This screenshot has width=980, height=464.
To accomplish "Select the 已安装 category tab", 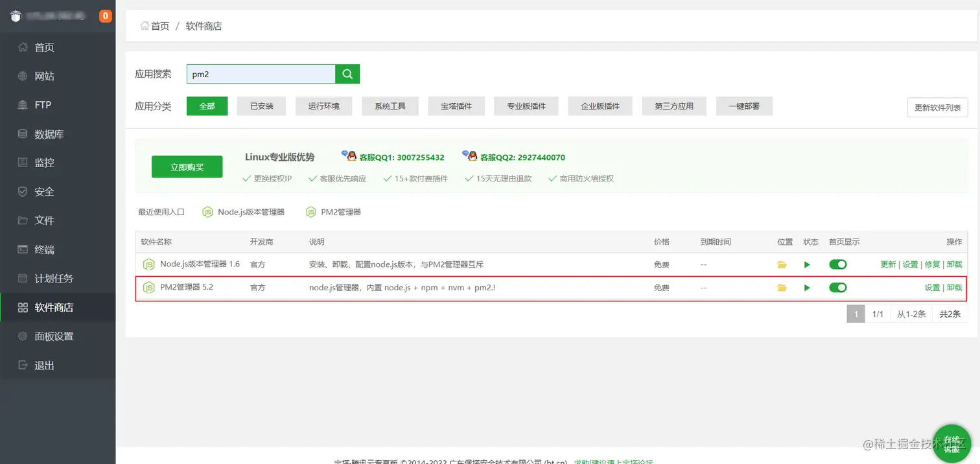I will point(262,106).
